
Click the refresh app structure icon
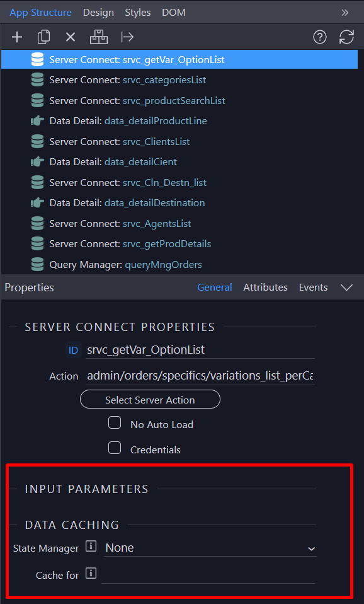(x=346, y=37)
